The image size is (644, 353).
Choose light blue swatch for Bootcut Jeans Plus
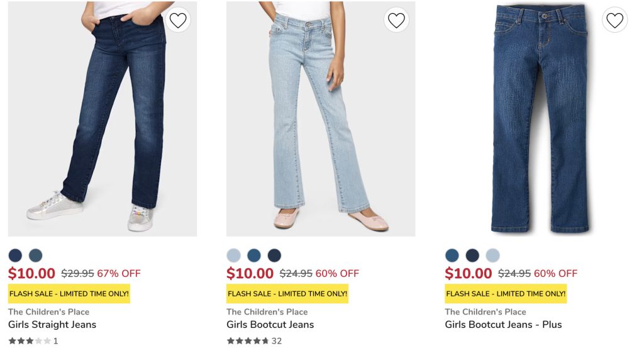[492, 255]
